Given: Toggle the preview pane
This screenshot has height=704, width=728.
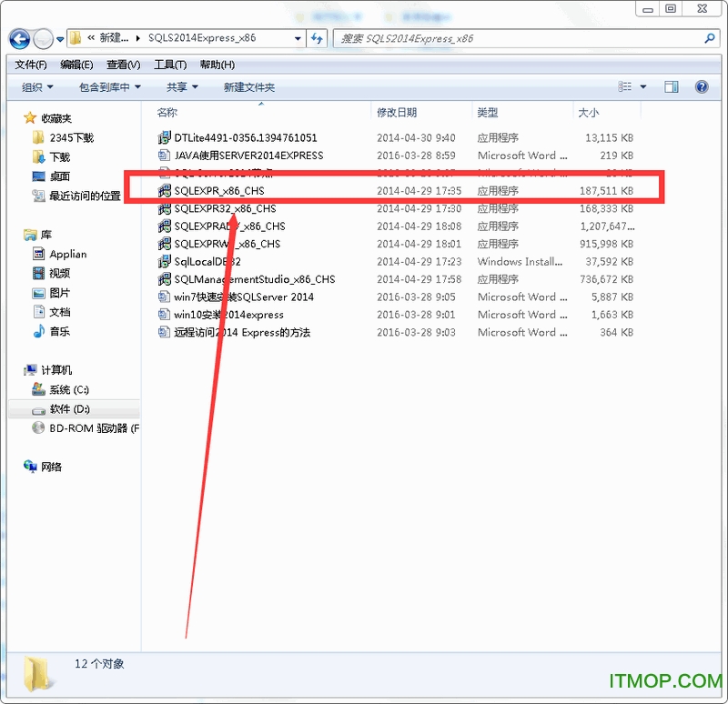Looking at the screenshot, I should [672, 86].
